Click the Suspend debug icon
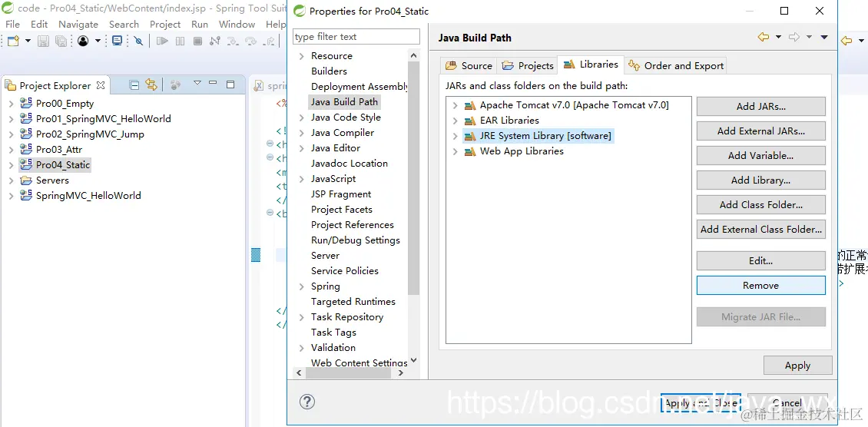 point(180,41)
